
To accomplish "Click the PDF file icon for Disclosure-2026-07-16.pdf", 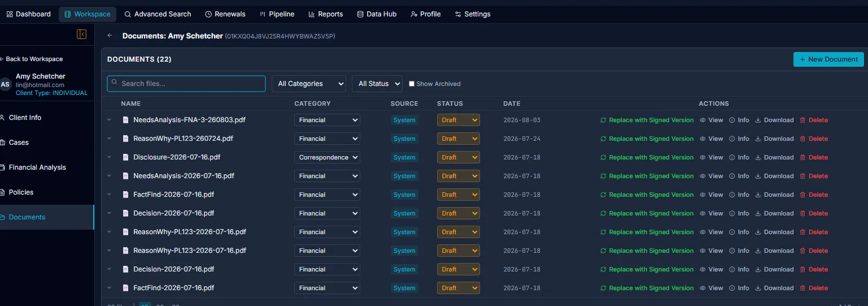I will (x=126, y=157).
